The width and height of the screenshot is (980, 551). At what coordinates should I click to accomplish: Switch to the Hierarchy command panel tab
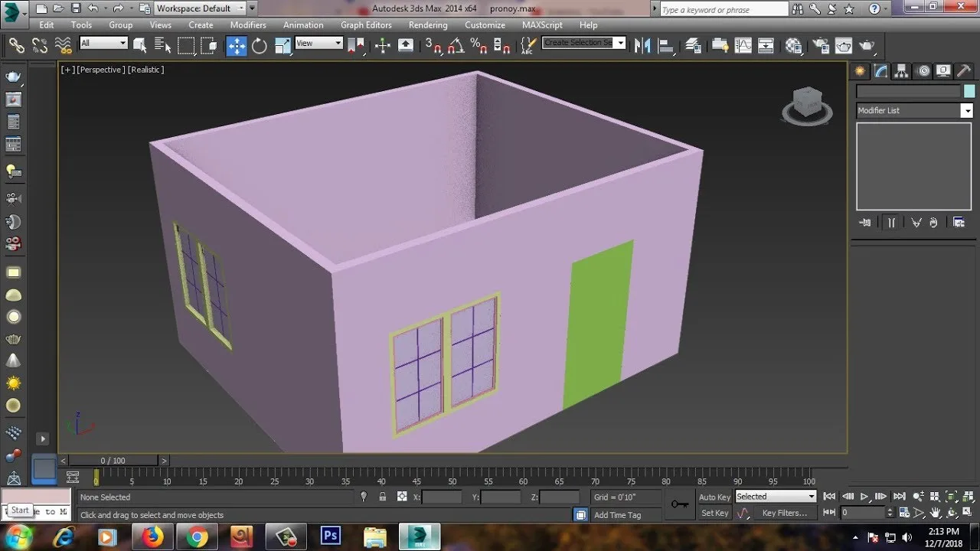[x=903, y=71]
